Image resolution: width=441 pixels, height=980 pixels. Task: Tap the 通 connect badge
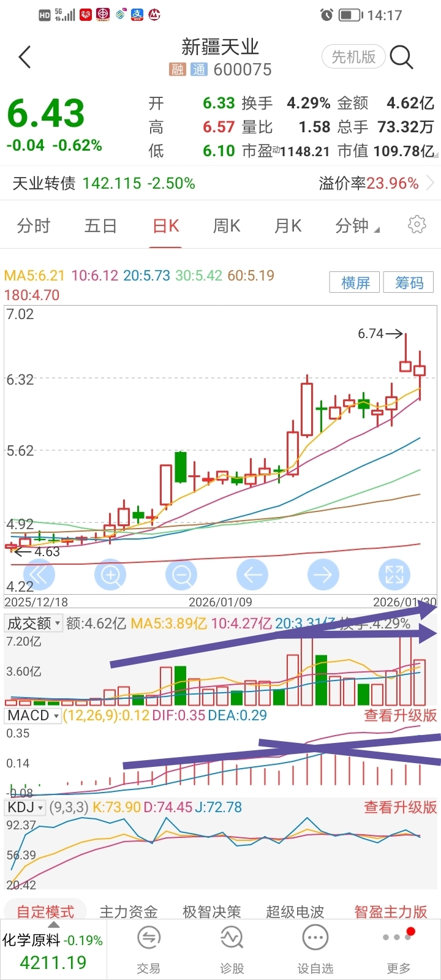pos(199,70)
